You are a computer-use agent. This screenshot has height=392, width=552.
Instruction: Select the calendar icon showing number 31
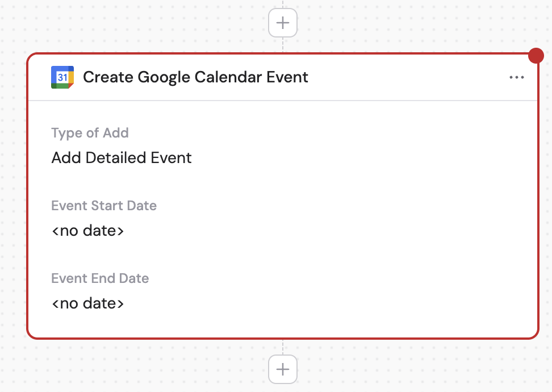(62, 77)
